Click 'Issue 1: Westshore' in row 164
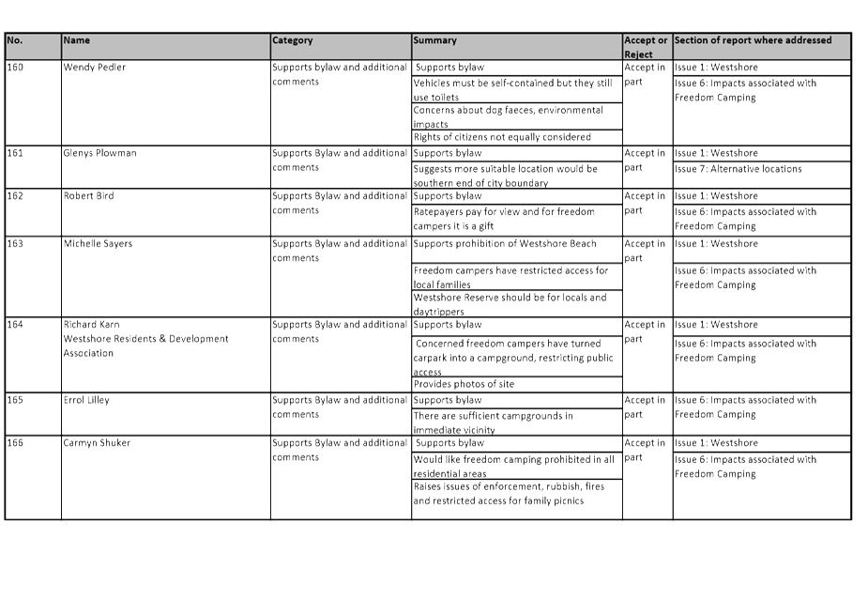This screenshot has height=599, width=868. [762, 327]
